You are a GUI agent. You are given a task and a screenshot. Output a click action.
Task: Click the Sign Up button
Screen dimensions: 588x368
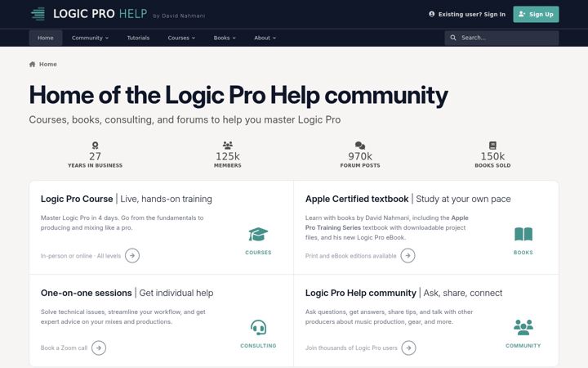536,14
